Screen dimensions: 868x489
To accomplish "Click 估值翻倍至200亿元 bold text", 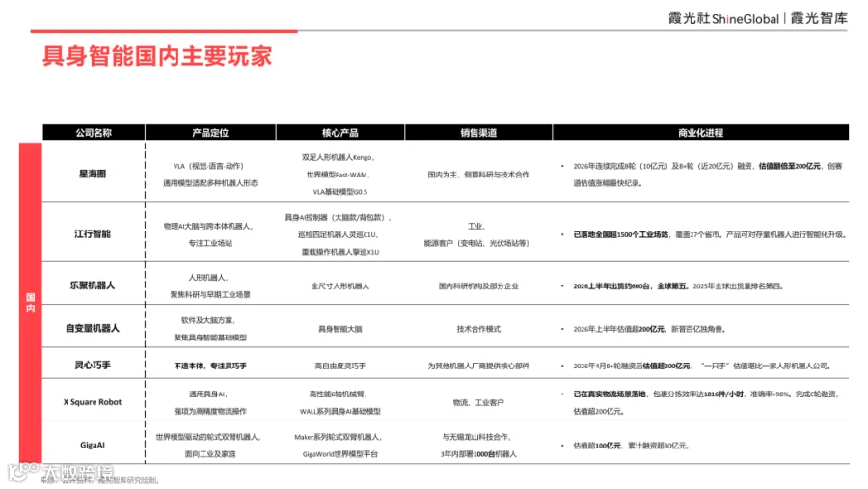I will 789,166.
